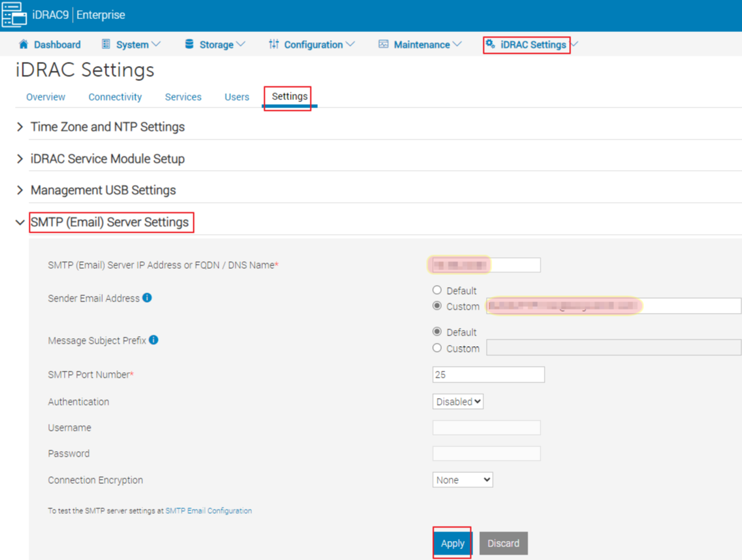The width and height of the screenshot is (742, 560).
Task: Click the "Message Subject Prefix" label text
Action: pyautogui.click(x=97, y=340)
